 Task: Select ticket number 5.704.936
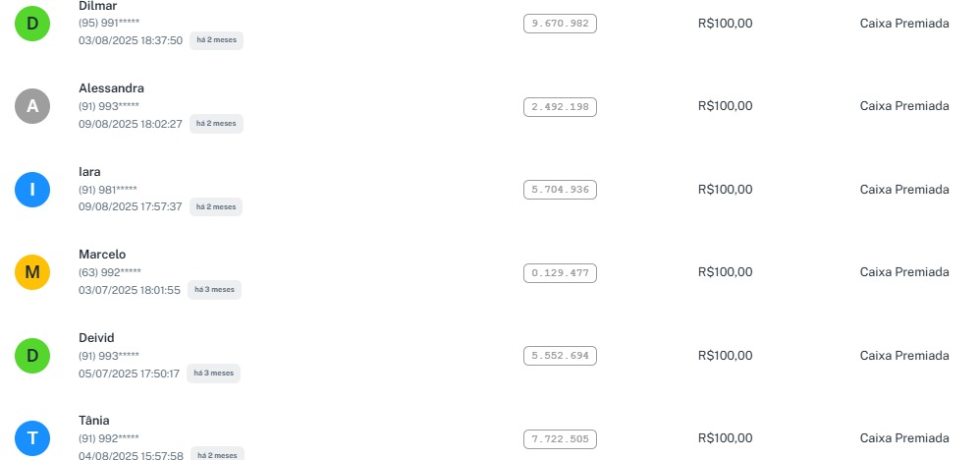(560, 189)
